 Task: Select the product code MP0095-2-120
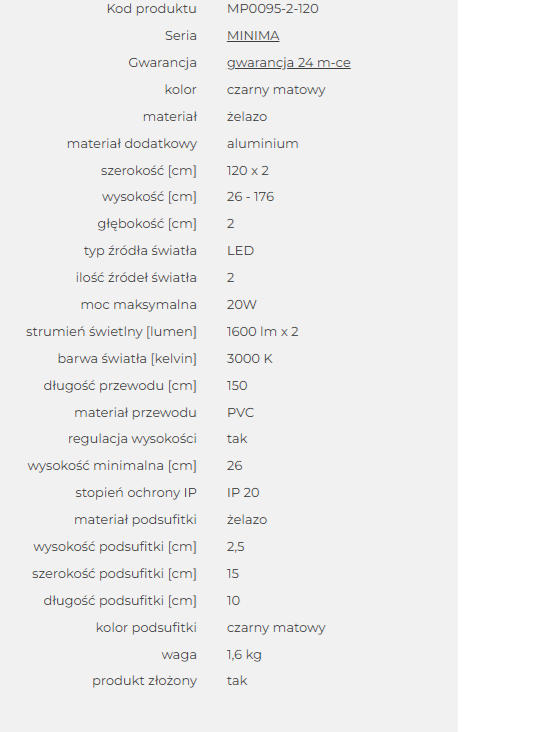tap(273, 9)
